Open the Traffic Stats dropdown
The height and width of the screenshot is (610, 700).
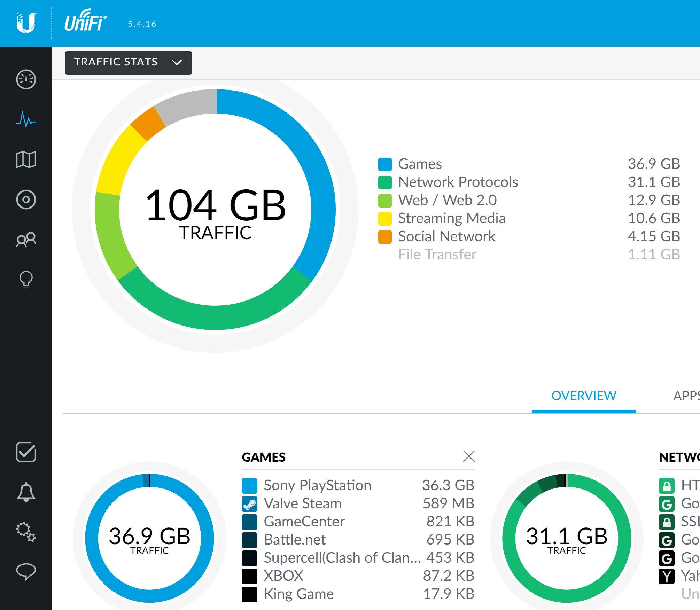[128, 63]
